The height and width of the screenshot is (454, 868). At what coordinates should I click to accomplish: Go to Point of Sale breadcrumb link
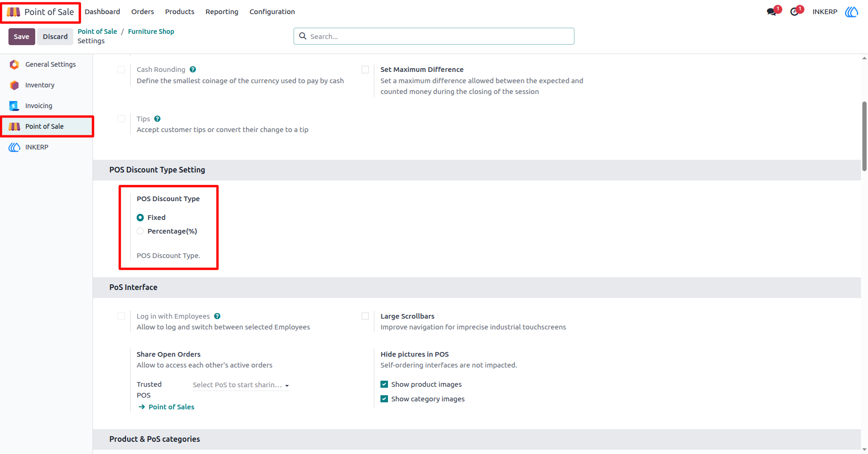click(97, 31)
